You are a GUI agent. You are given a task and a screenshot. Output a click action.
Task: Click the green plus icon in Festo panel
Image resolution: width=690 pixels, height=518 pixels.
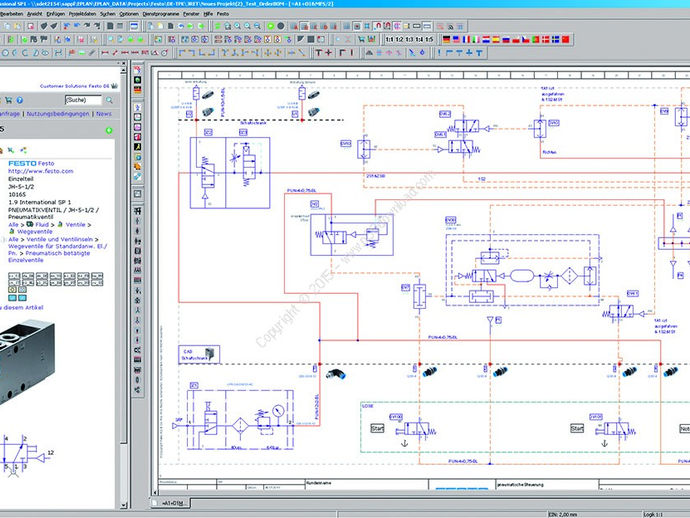109,130
